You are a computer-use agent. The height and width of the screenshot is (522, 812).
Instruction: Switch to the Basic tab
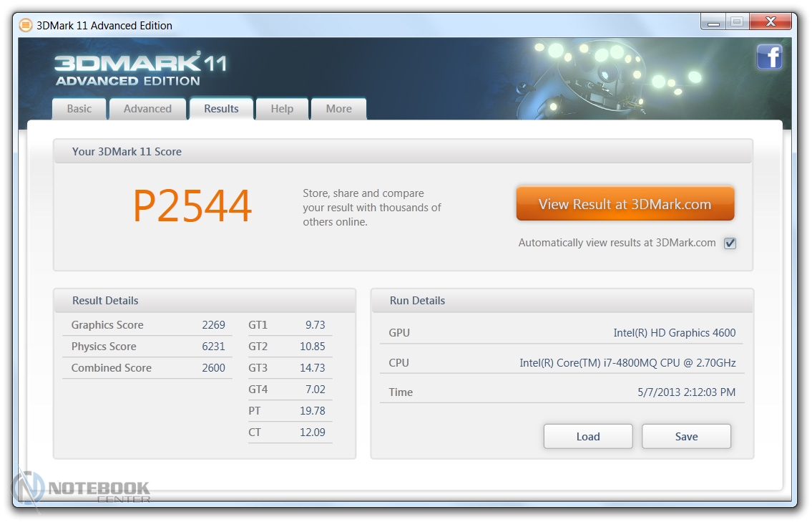pyautogui.click(x=79, y=109)
